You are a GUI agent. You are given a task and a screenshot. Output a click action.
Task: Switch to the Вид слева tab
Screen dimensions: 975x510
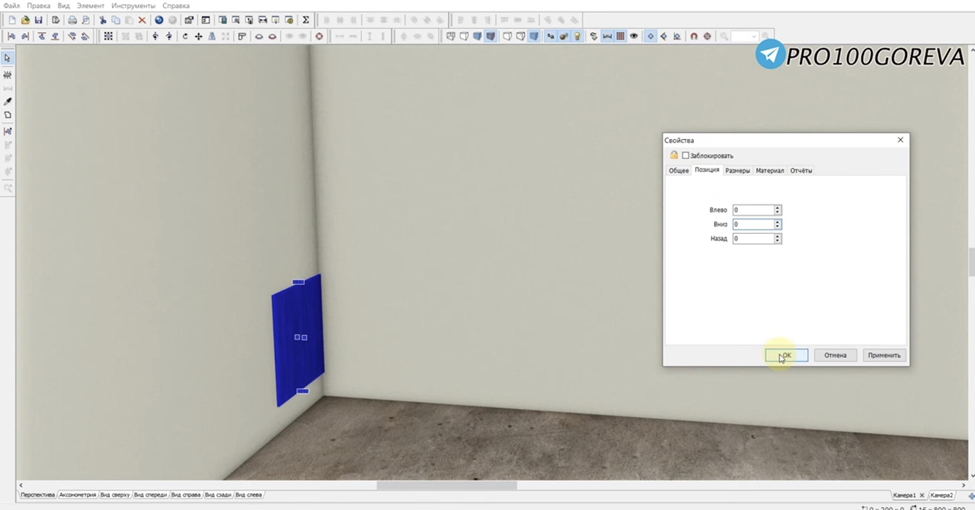[x=249, y=495]
